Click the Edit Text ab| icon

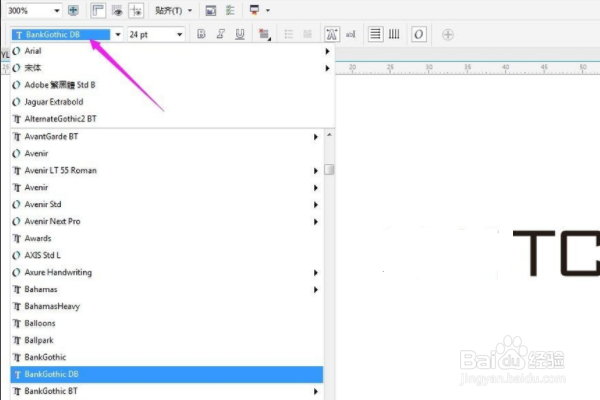[x=351, y=34]
